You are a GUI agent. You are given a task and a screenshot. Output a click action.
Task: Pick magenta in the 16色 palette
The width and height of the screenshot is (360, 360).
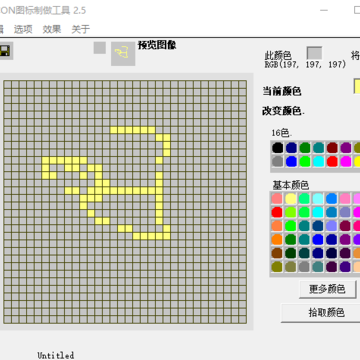pyautogui.click(x=346, y=161)
